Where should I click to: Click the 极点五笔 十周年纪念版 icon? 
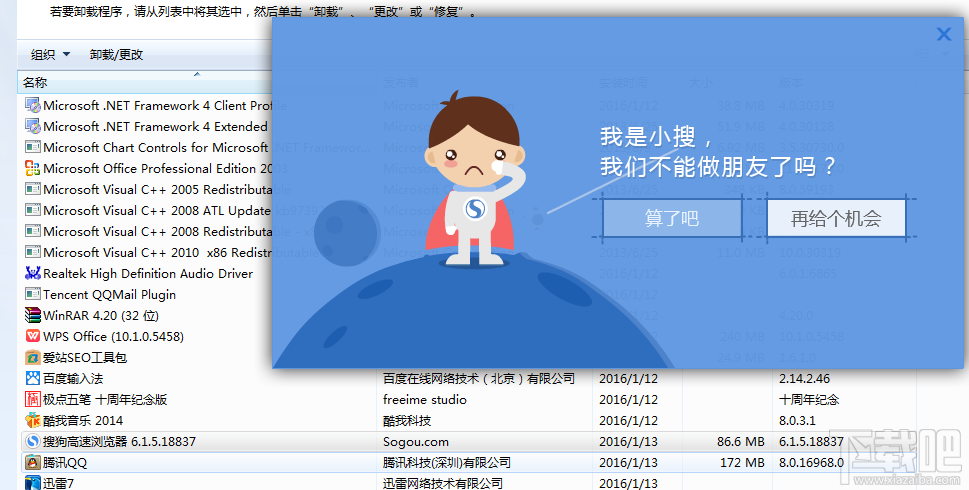tap(32, 400)
